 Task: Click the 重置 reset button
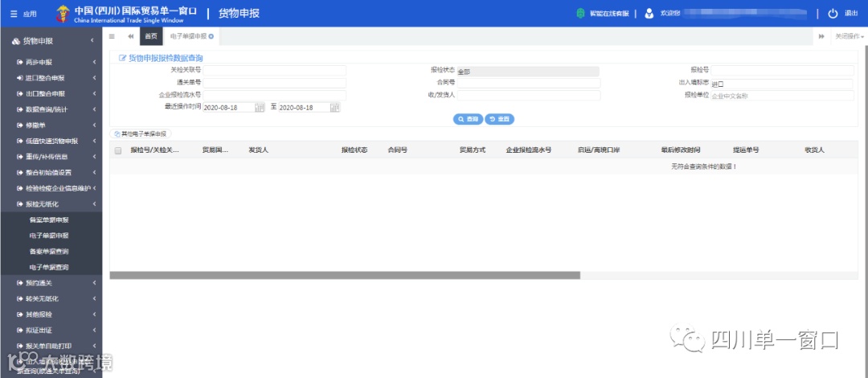(499, 119)
